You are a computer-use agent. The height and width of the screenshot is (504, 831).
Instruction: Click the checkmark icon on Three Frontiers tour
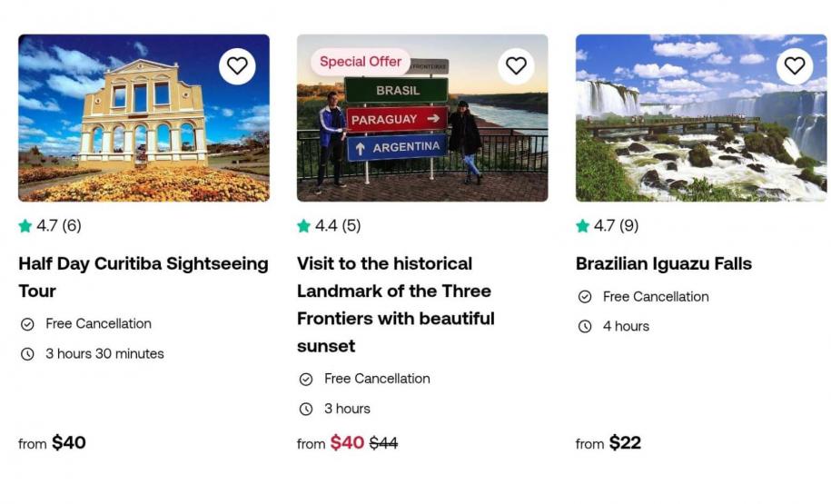click(306, 380)
